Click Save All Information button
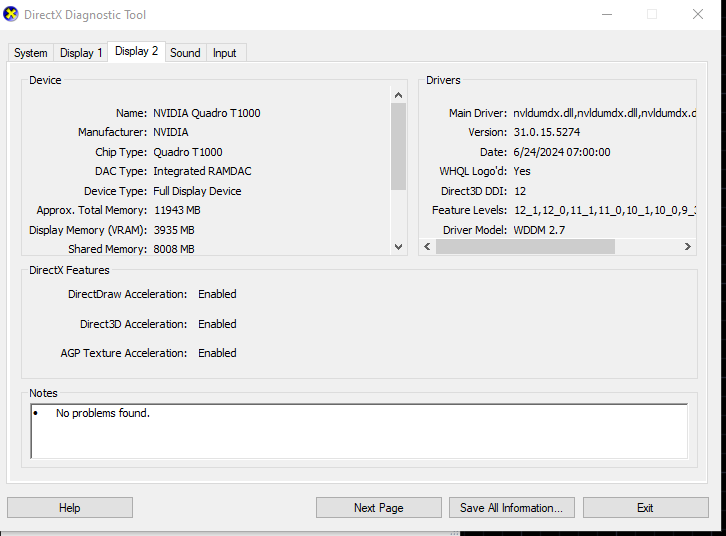 (511, 508)
